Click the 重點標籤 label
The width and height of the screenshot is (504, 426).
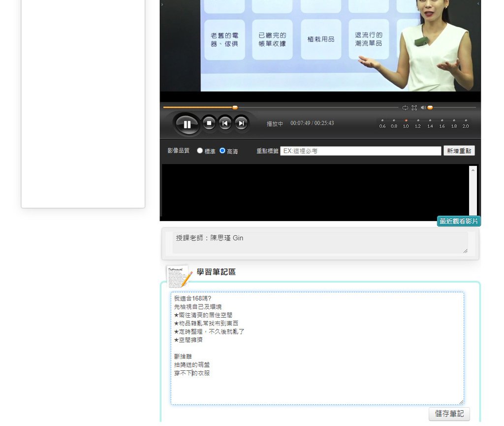click(x=267, y=151)
